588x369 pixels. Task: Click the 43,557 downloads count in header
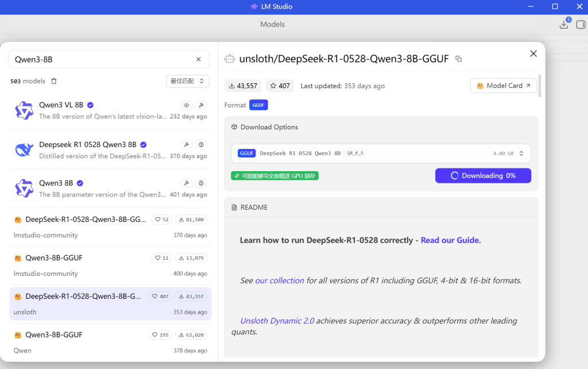tap(243, 86)
